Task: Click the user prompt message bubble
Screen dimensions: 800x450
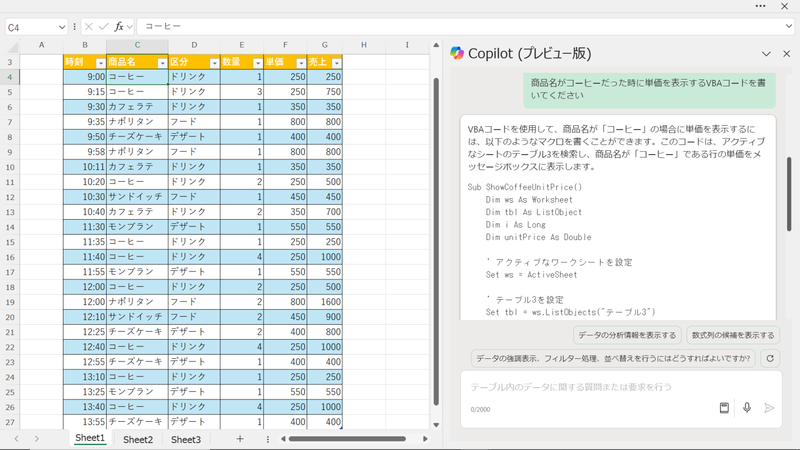Action: [649, 89]
